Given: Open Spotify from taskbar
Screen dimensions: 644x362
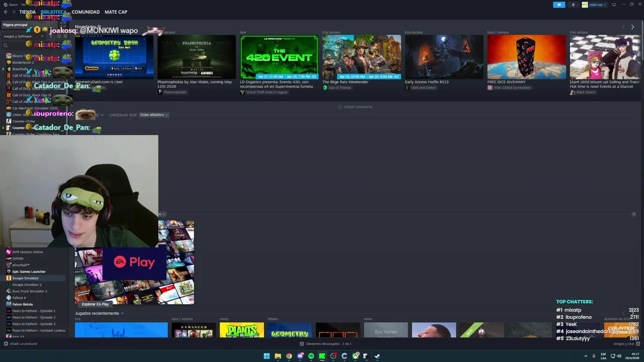Looking at the screenshot, I should click(x=311, y=356).
